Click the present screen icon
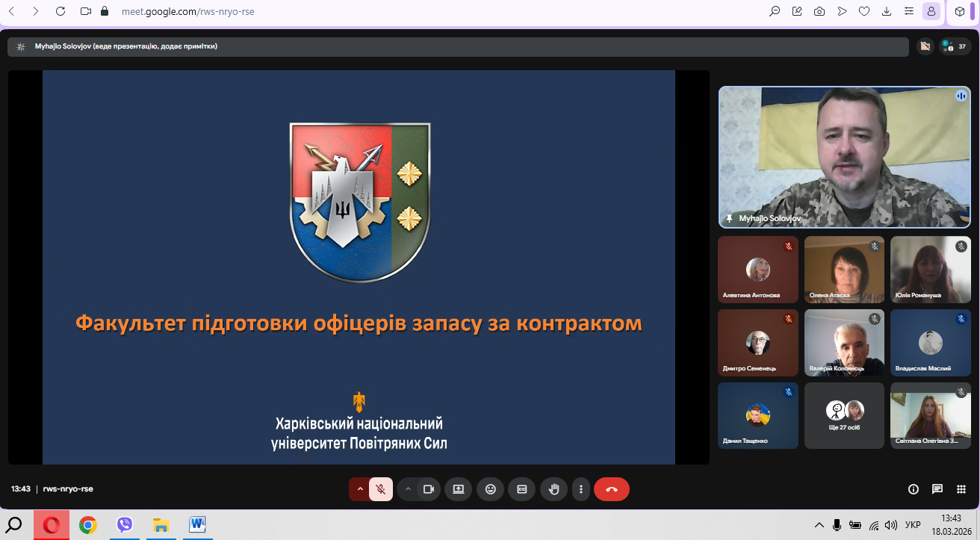This screenshot has height=540, width=980. click(459, 489)
